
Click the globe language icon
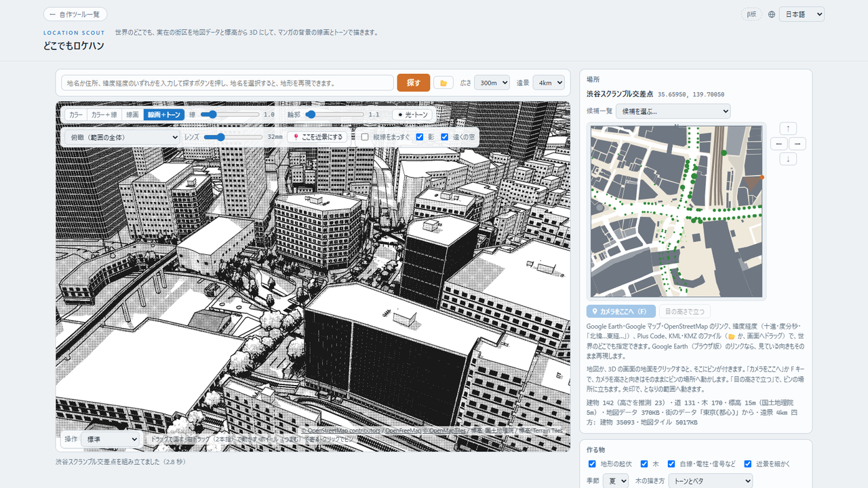point(772,14)
